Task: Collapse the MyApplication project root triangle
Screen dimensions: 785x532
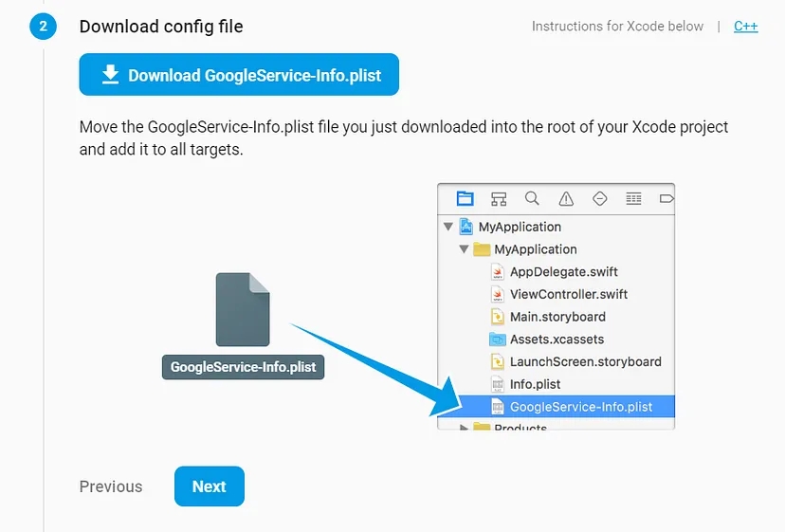Action: point(447,228)
